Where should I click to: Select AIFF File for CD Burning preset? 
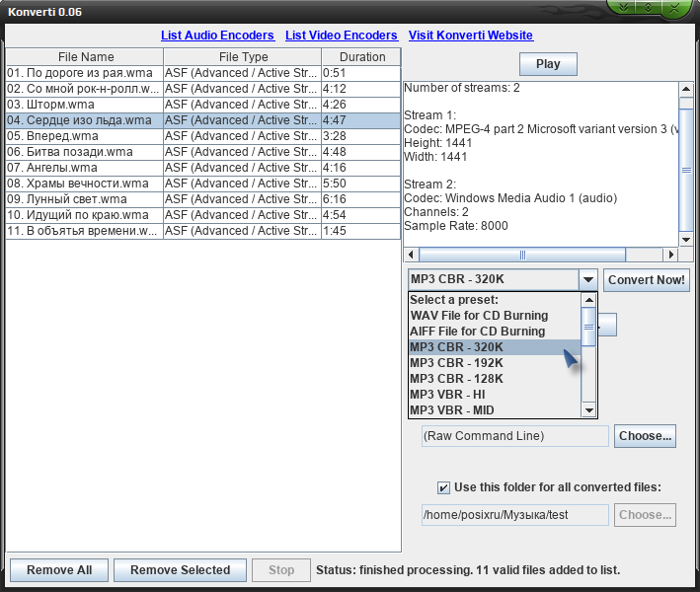[495, 332]
